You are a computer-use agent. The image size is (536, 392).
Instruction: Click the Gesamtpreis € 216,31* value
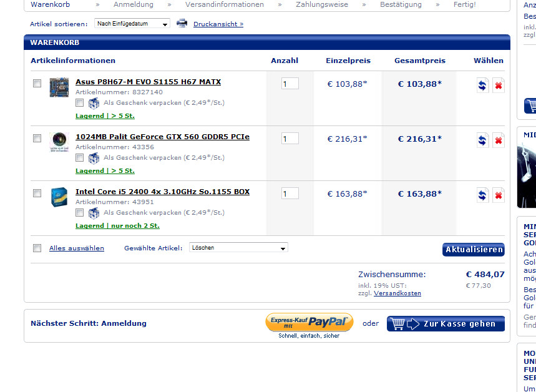pos(420,139)
